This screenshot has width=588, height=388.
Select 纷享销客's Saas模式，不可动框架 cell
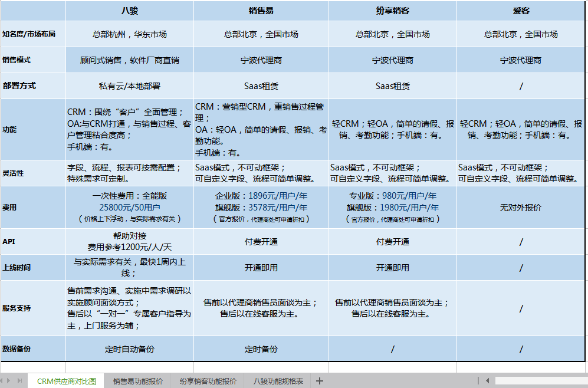393,173
